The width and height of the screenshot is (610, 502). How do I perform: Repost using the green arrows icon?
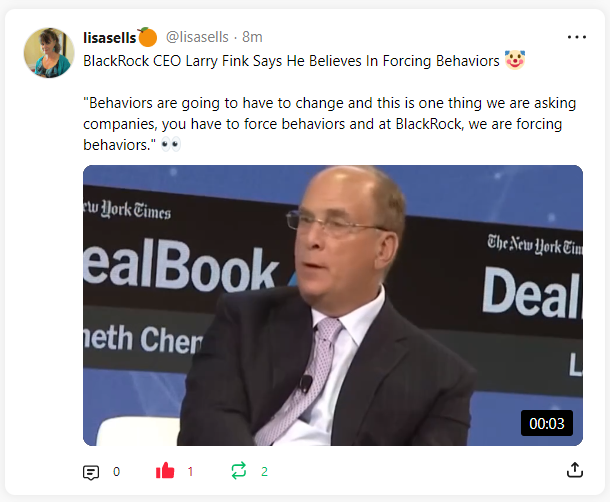(238, 470)
